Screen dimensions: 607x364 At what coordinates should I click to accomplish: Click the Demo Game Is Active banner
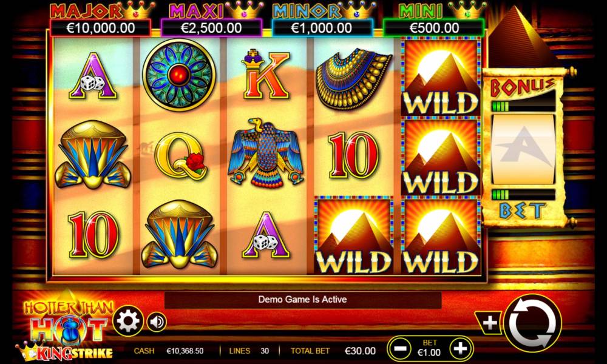click(x=303, y=300)
